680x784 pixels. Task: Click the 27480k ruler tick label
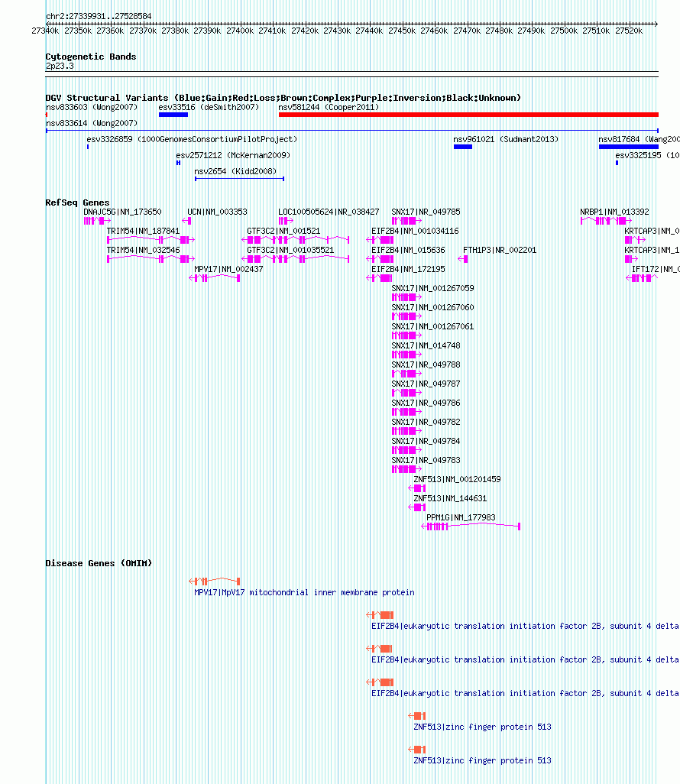point(499,31)
